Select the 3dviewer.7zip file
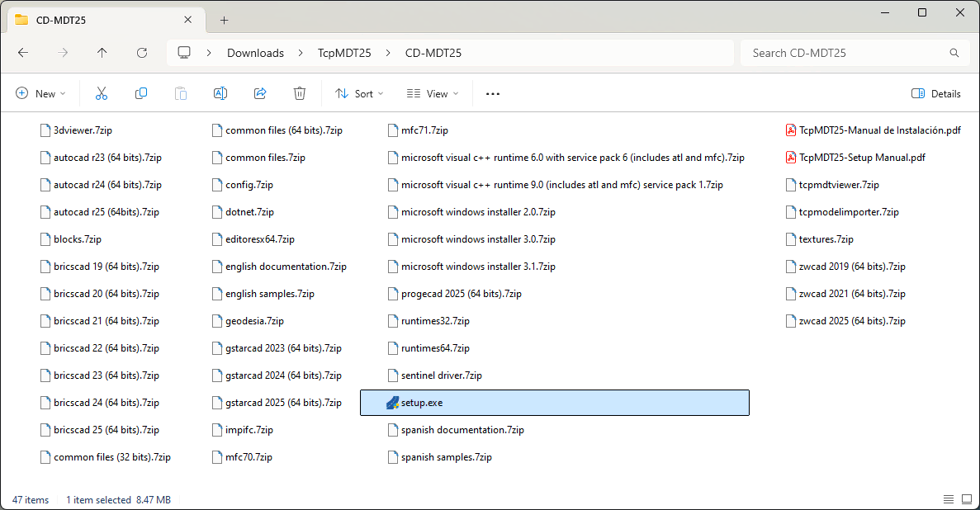The image size is (980, 510). point(76,130)
